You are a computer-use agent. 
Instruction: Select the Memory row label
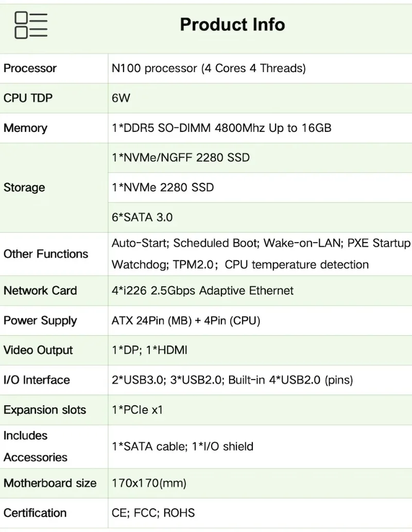pyautogui.click(x=25, y=128)
